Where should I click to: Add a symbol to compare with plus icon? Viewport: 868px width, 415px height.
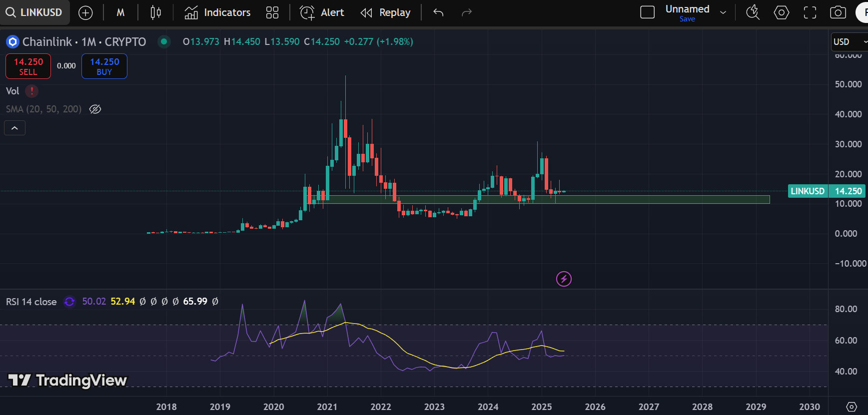[x=86, y=12]
